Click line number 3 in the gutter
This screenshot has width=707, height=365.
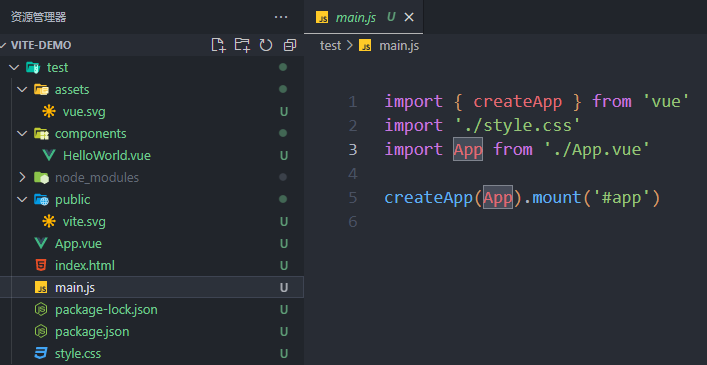pyautogui.click(x=353, y=150)
